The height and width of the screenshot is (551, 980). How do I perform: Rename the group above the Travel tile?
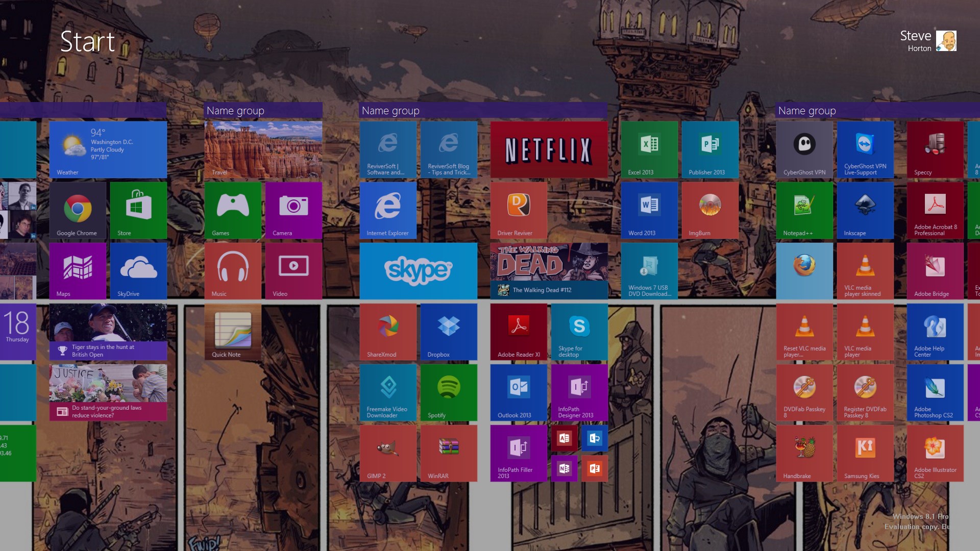pyautogui.click(x=263, y=110)
